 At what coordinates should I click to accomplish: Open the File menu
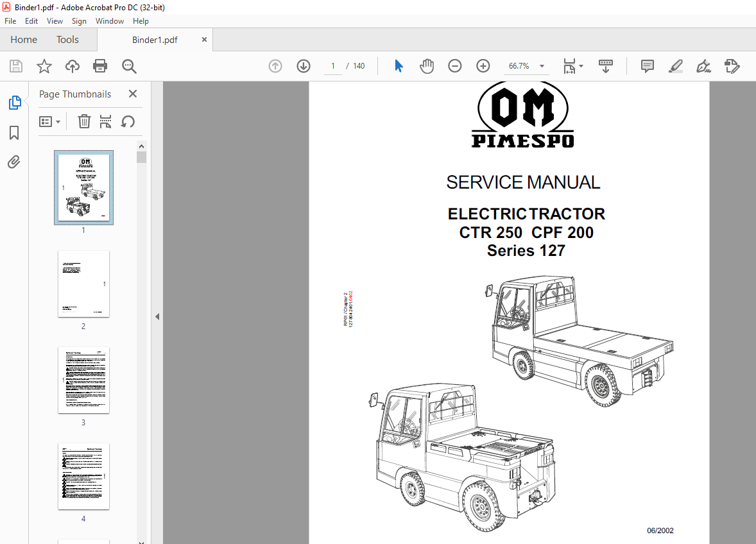click(x=10, y=21)
